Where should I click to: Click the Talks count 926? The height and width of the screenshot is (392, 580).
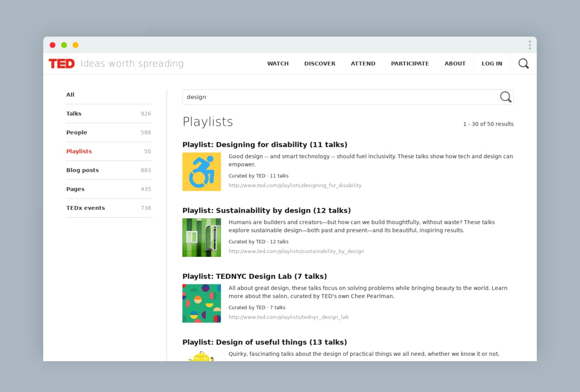146,114
